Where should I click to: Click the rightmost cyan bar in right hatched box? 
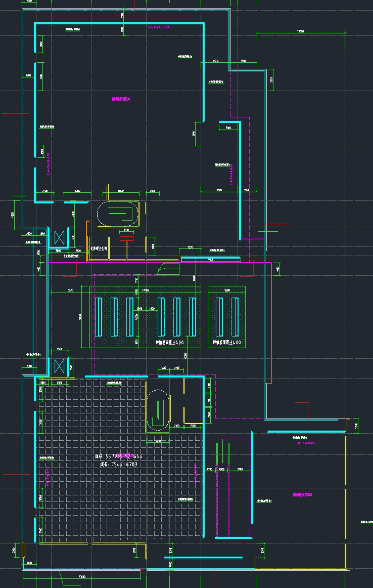click(x=235, y=317)
